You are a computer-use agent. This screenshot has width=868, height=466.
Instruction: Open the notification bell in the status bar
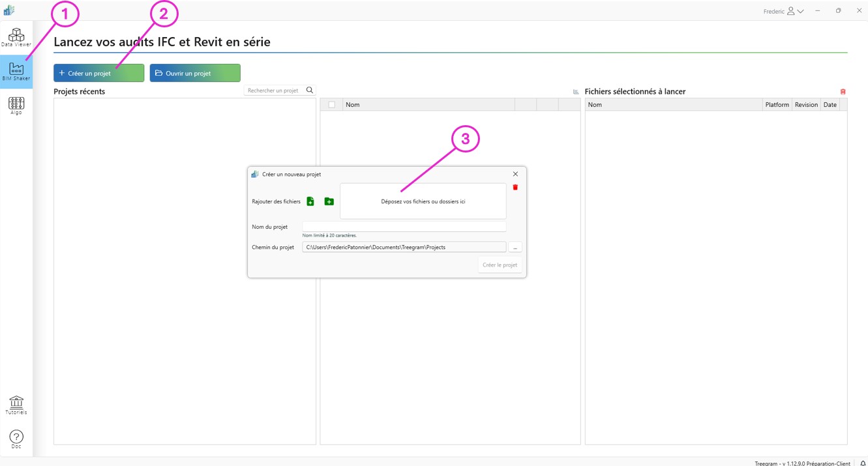click(x=862, y=462)
